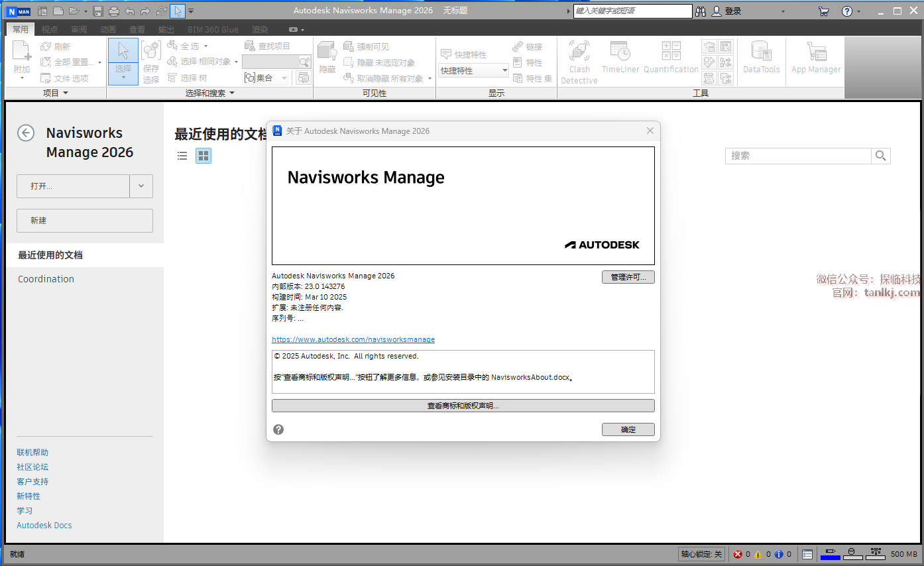Open the Quantification tool
This screenshot has width=924, height=566.
[671, 58]
